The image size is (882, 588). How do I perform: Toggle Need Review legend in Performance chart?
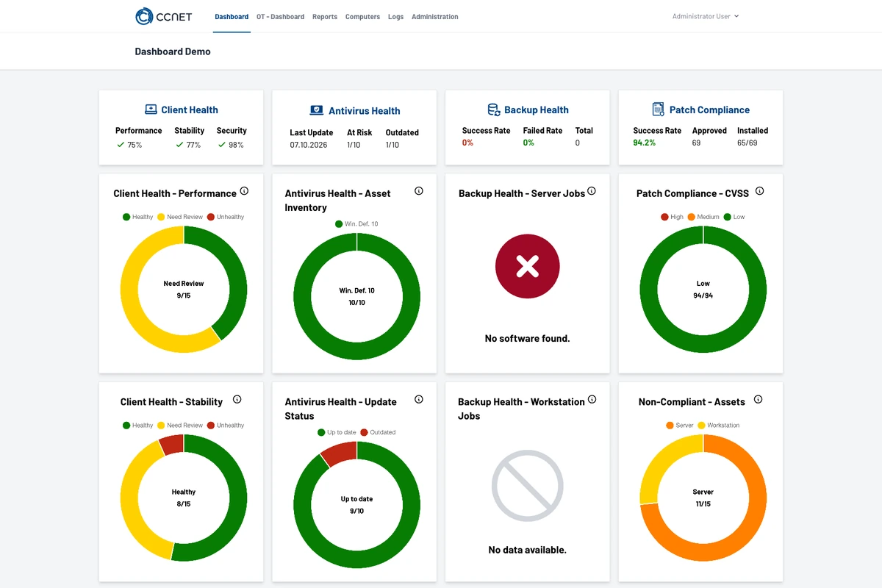click(x=179, y=217)
